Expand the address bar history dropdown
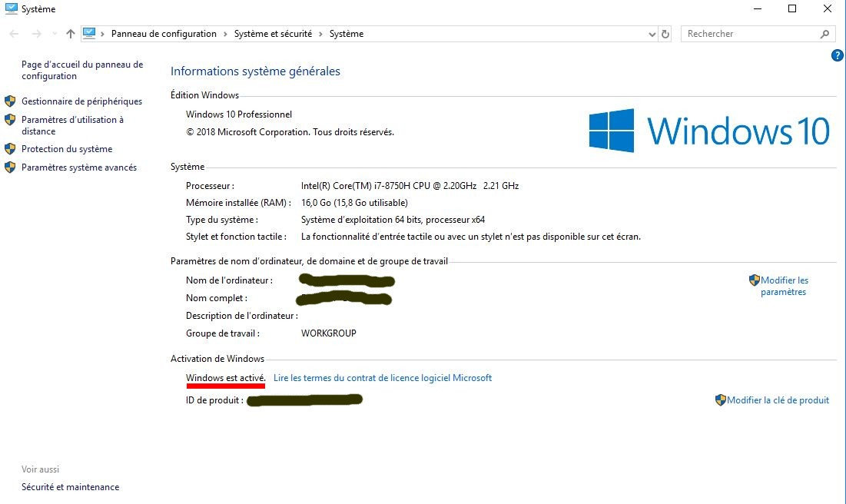Viewport: 846px width, 504px height. 652,34
